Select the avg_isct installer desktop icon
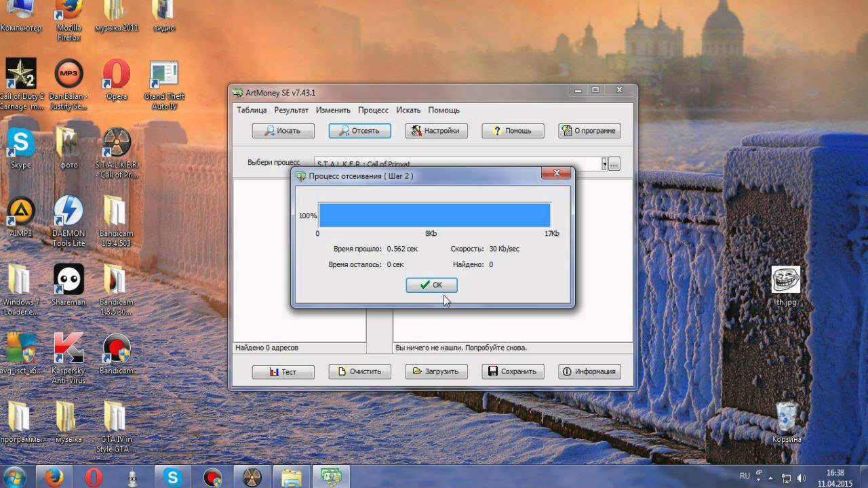This screenshot has width=868, height=488. (21, 354)
